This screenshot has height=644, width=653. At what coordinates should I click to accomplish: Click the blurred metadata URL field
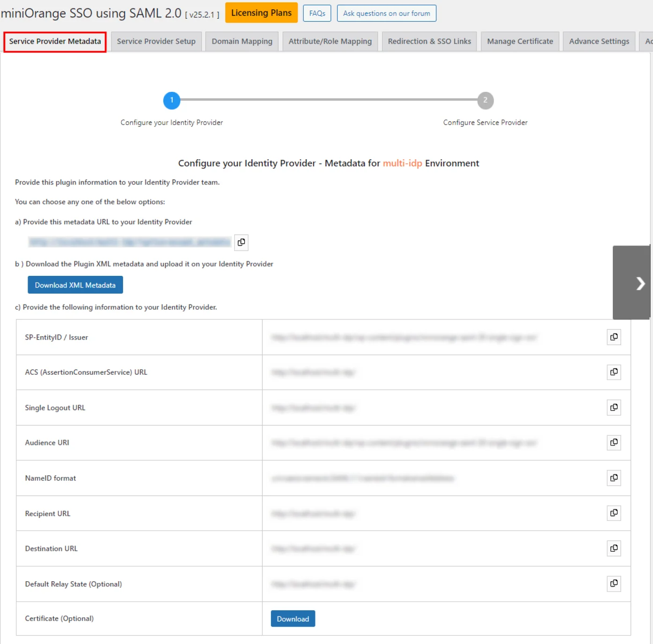[130, 242]
